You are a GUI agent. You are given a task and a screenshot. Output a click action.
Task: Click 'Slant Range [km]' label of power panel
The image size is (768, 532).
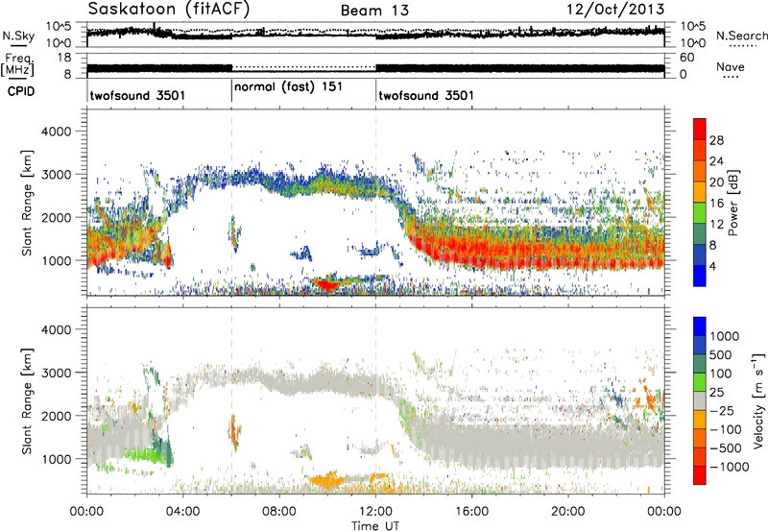27,203
